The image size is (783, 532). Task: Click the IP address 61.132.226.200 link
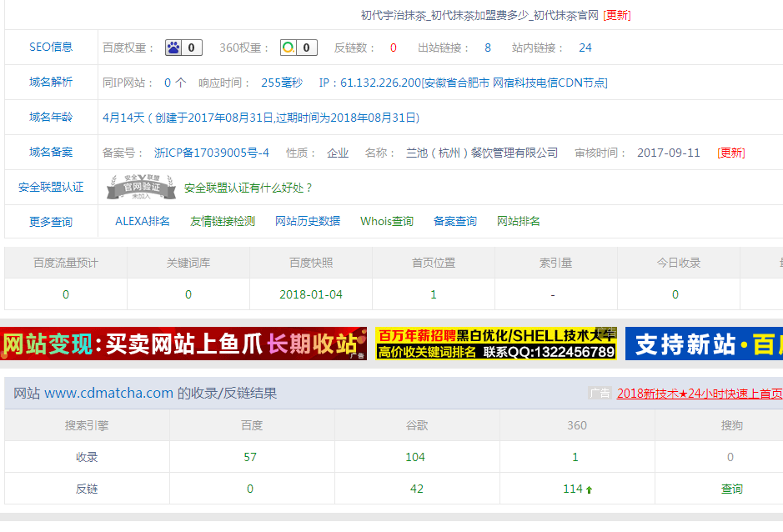(x=463, y=83)
